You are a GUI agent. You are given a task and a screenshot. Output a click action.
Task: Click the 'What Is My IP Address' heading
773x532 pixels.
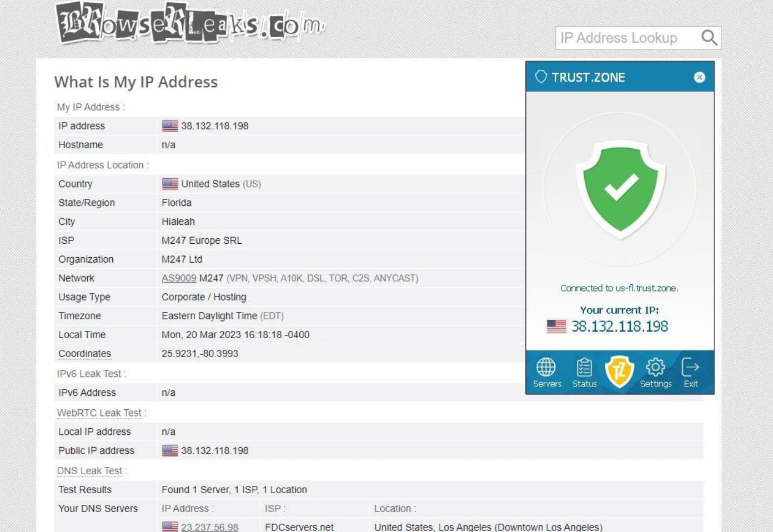pyautogui.click(x=136, y=82)
